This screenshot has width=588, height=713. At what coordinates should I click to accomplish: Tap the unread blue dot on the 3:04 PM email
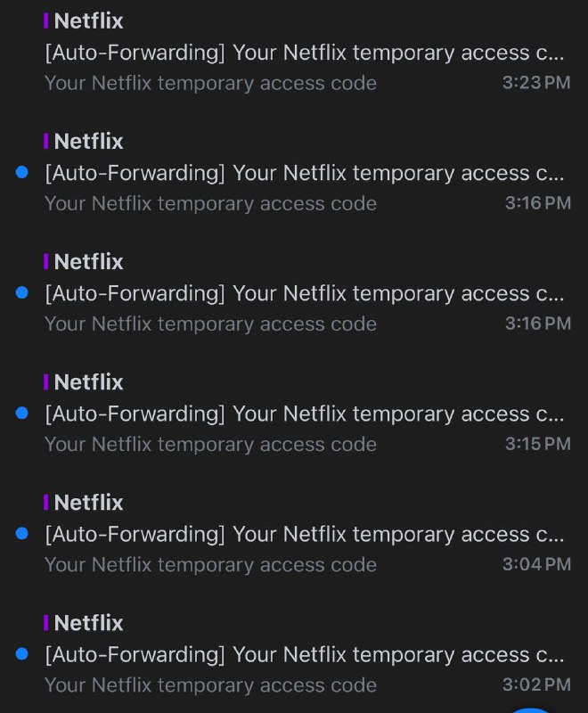point(22,533)
